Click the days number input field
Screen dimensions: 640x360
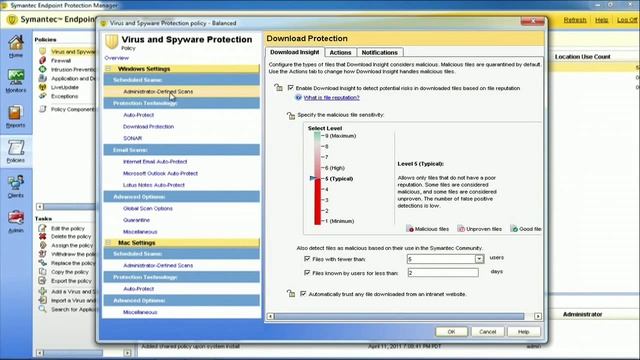click(x=443, y=272)
